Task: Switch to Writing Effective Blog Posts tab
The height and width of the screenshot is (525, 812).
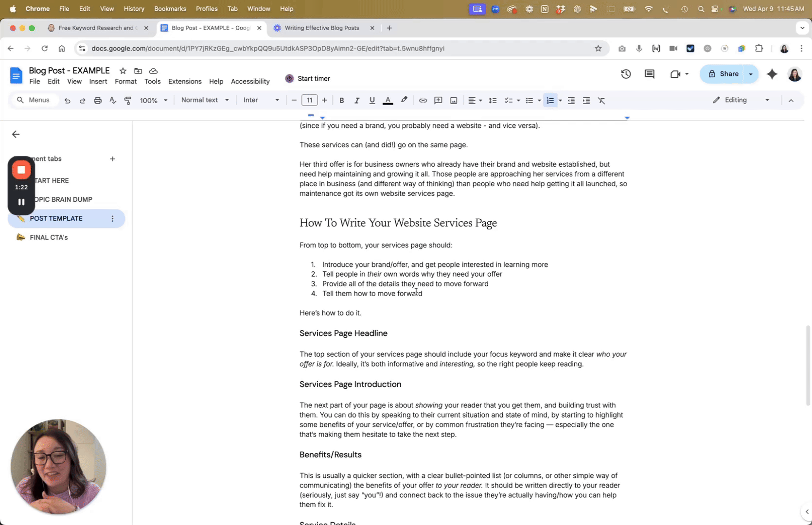Action: (322, 28)
